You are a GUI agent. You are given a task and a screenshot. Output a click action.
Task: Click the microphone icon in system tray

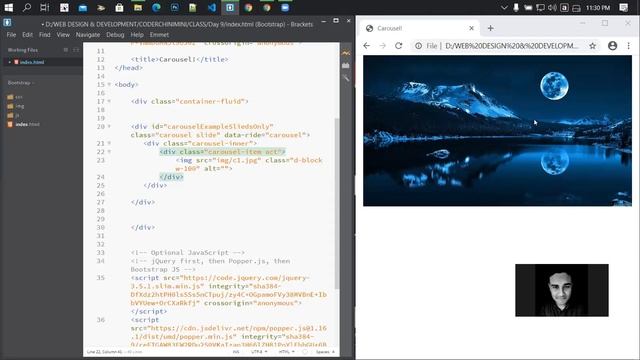coord(516,8)
